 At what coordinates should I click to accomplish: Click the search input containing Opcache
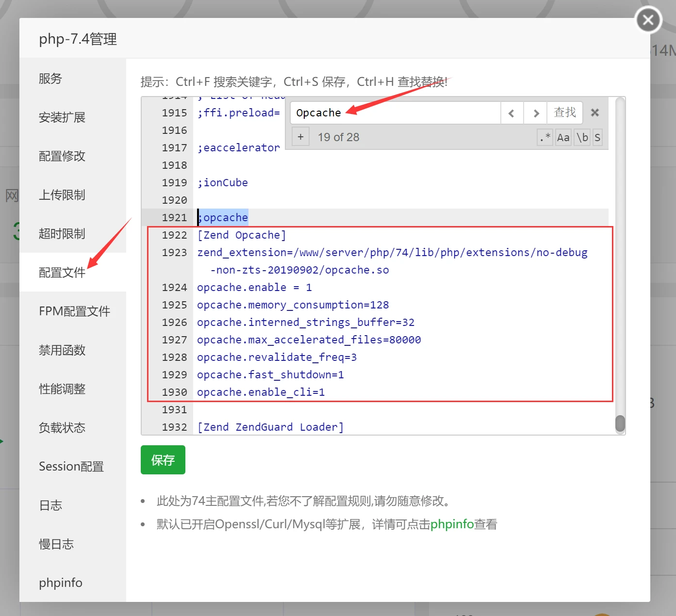[x=393, y=113]
